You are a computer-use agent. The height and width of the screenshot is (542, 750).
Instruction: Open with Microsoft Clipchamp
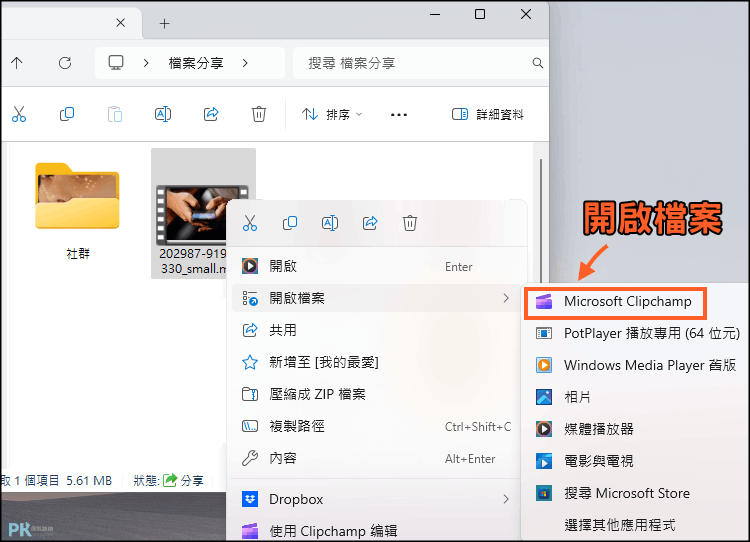point(615,302)
